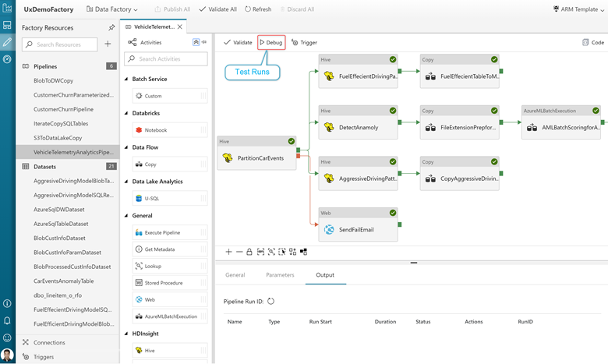Select the Get Metadata activity in General
This screenshot has height=364, width=608.
pyautogui.click(x=170, y=249)
